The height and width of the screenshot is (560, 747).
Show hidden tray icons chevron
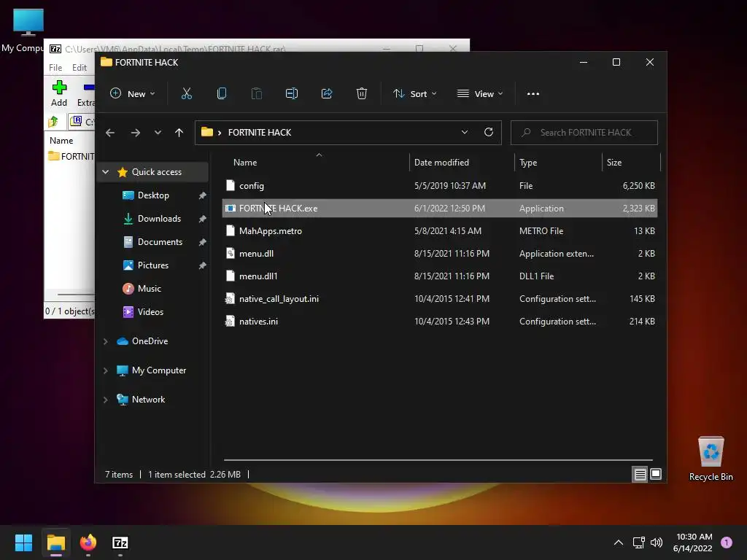(x=619, y=542)
